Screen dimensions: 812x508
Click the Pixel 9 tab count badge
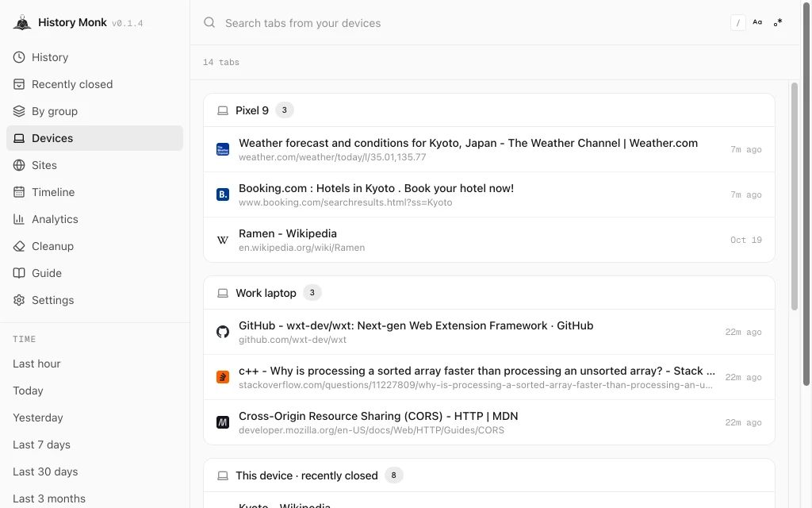[285, 110]
